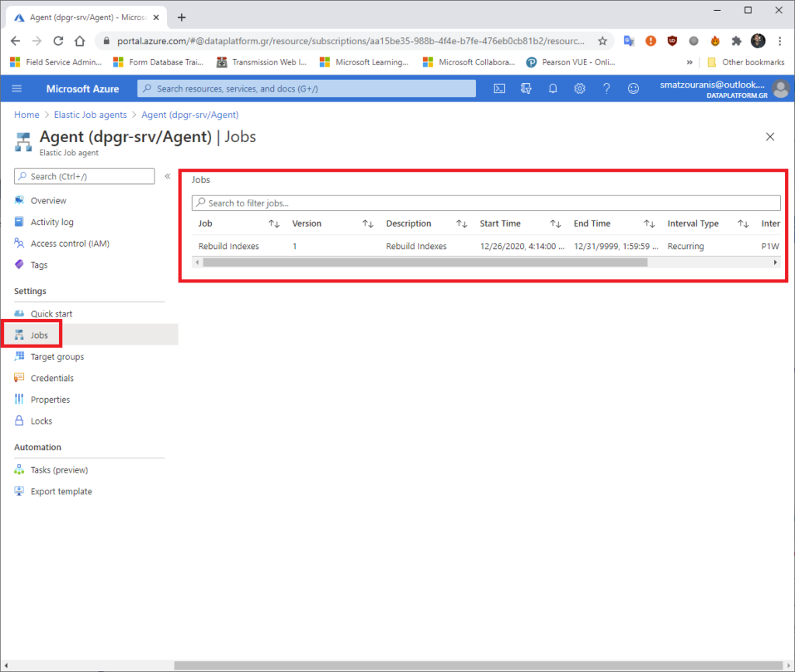
Task: Bookmark this page with star icon
Action: tap(602, 41)
